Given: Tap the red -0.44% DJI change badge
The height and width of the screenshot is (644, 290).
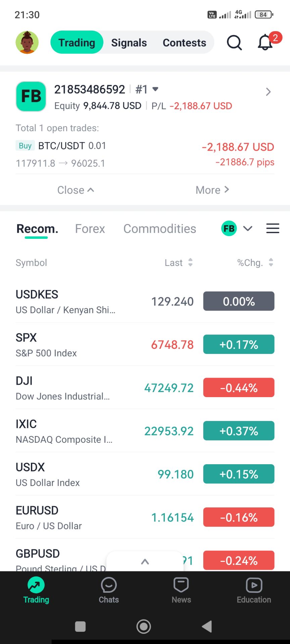Looking at the screenshot, I should point(239,388).
